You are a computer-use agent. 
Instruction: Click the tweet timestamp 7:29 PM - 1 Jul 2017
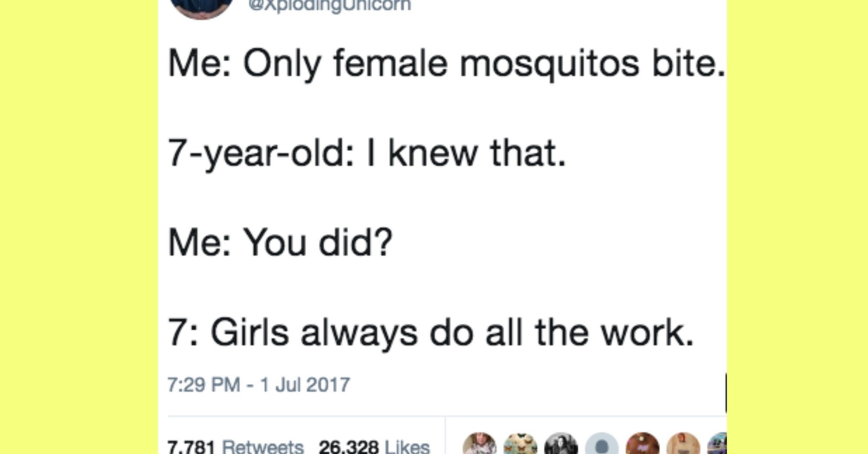coord(259,385)
